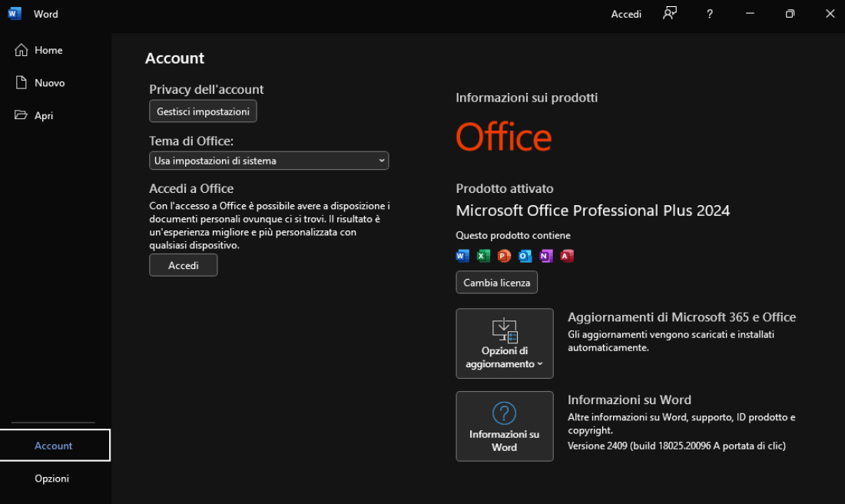The width and height of the screenshot is (845, 504).
Task: Click the PowerPoint product icon
Action: pos(504,256)
